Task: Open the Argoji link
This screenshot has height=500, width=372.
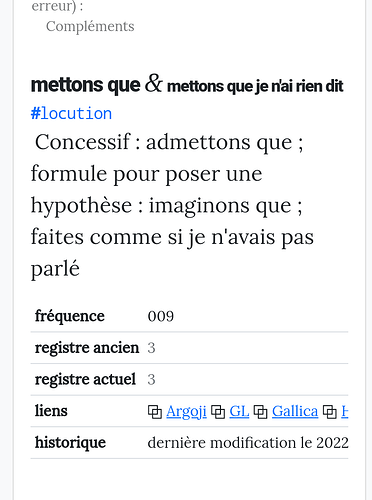Action: pyautogui.click(x=186, y=412)
